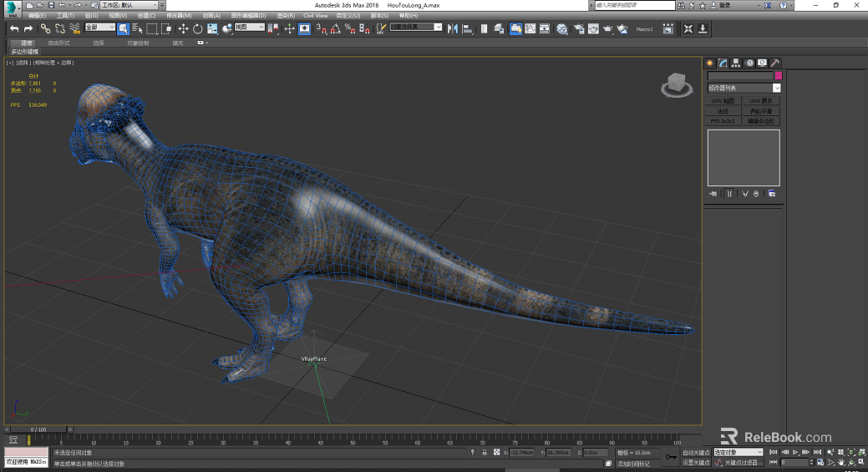Open the Hierarchy command panel tab
This screenshot has height=472, width=868.
[x=736, y=63]
